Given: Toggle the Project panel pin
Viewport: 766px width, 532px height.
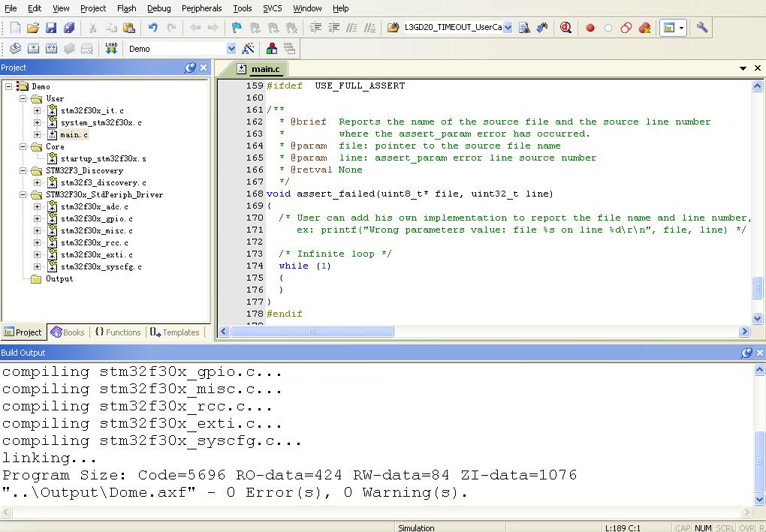Looking at the screenshot, I should 191,68.
